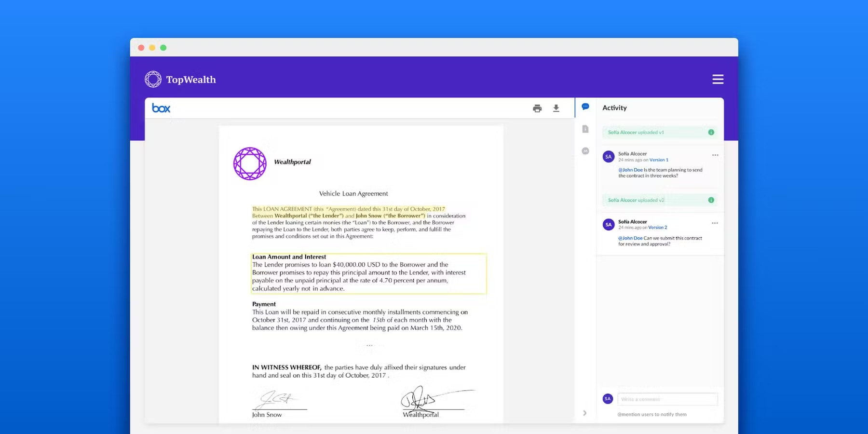868x434 pixels.
Task: Select the highlighted Loan Amount and Interest section
Action: 368,273
